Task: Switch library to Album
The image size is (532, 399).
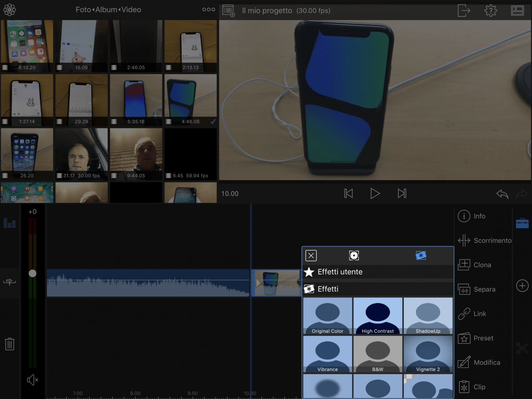Action: (106, 9)
